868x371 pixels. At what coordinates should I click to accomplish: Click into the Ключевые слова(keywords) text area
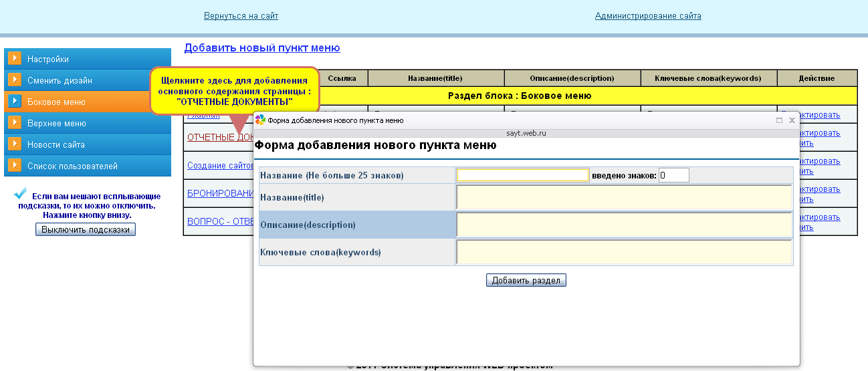[x=625, y=252]
